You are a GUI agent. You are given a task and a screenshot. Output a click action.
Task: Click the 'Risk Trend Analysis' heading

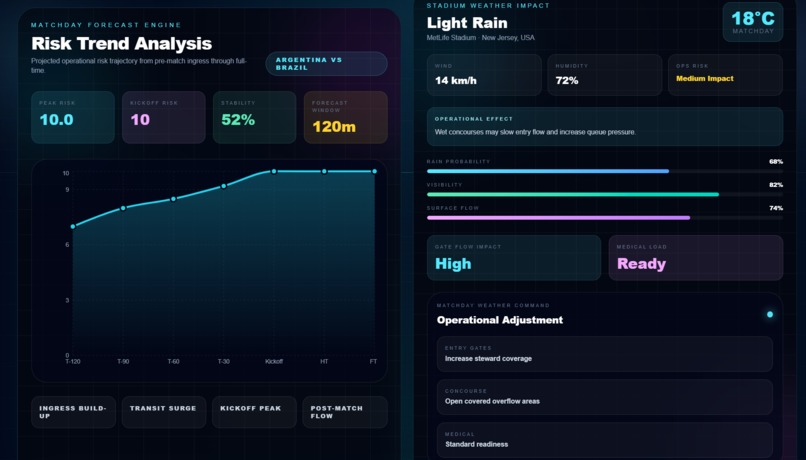[x=121, y=44]
